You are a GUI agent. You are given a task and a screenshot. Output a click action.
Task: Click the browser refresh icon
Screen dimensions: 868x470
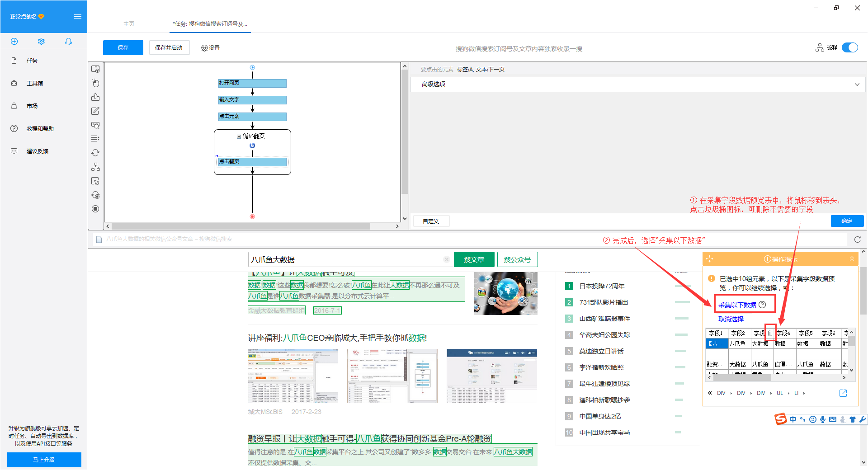[x=858, y=240]
